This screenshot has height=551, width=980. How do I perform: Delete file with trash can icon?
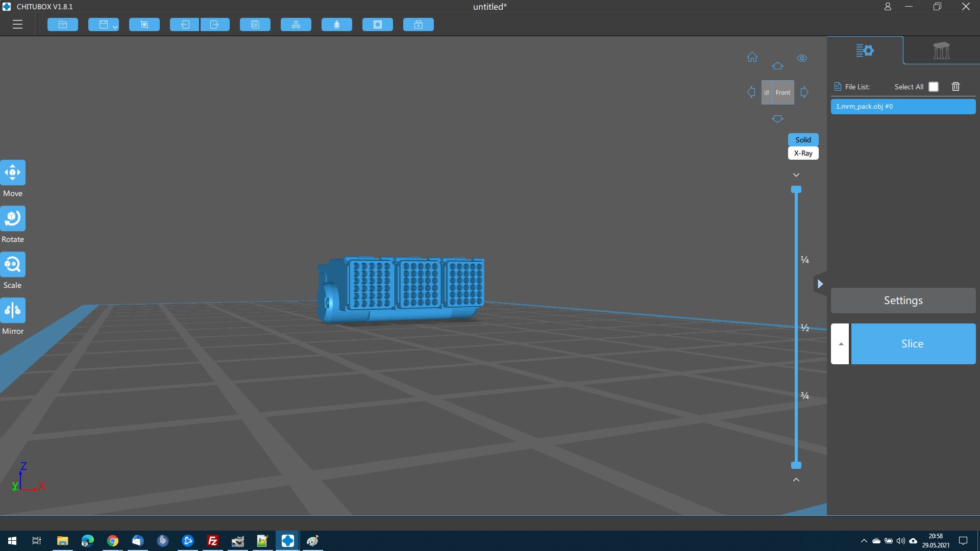[x=955, y=87]
